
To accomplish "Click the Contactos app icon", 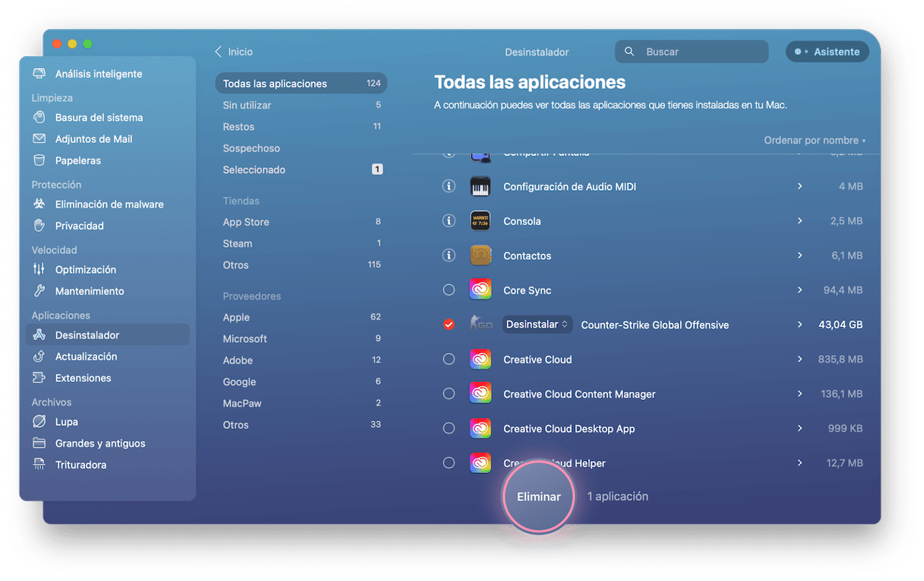I will click(480, 256).
